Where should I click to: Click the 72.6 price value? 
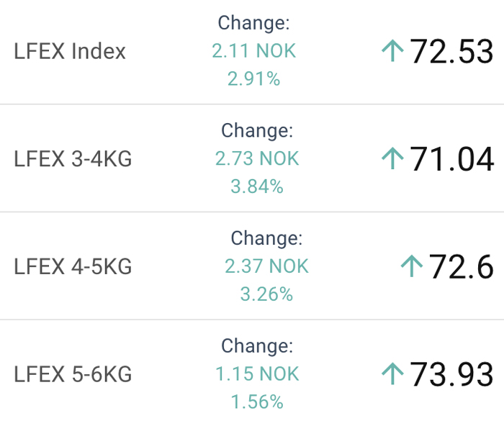[461, 266]
